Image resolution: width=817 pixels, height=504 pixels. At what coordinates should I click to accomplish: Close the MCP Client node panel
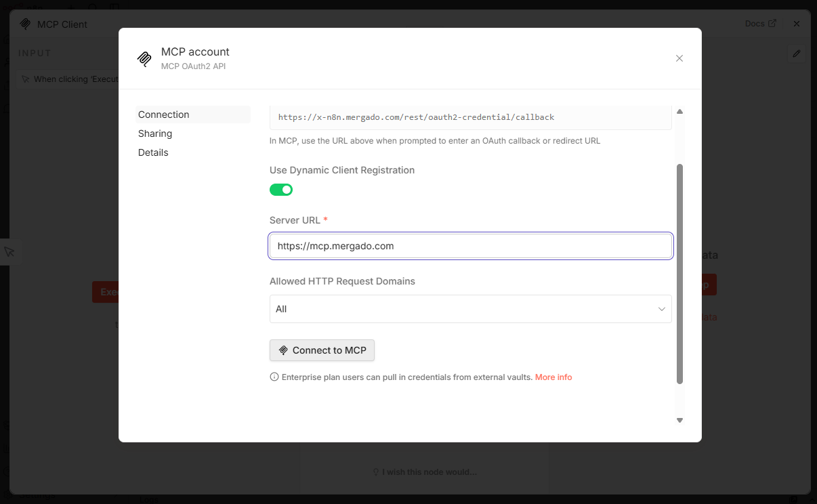point(797,24)
